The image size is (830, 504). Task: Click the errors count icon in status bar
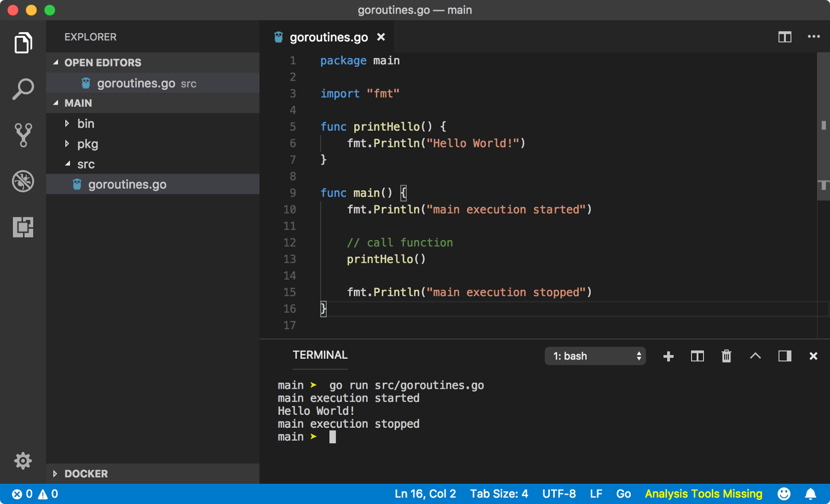pos(22,494)
